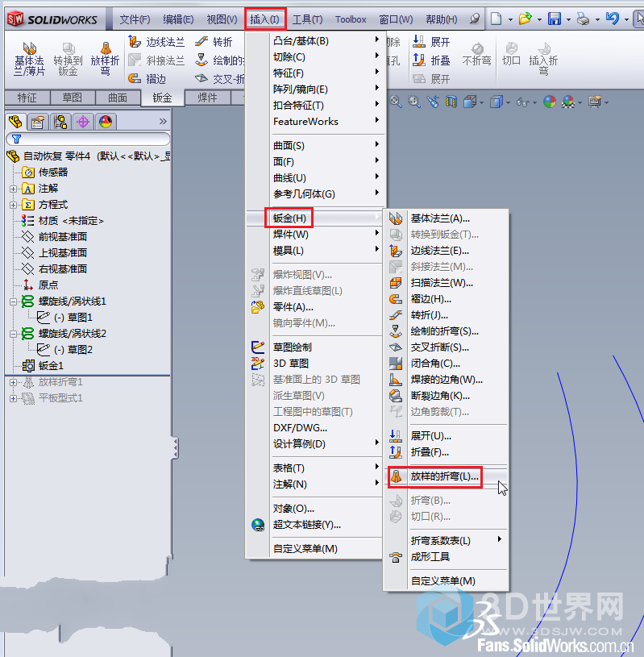
Task: Click the Section View icon
Action: 451,102
